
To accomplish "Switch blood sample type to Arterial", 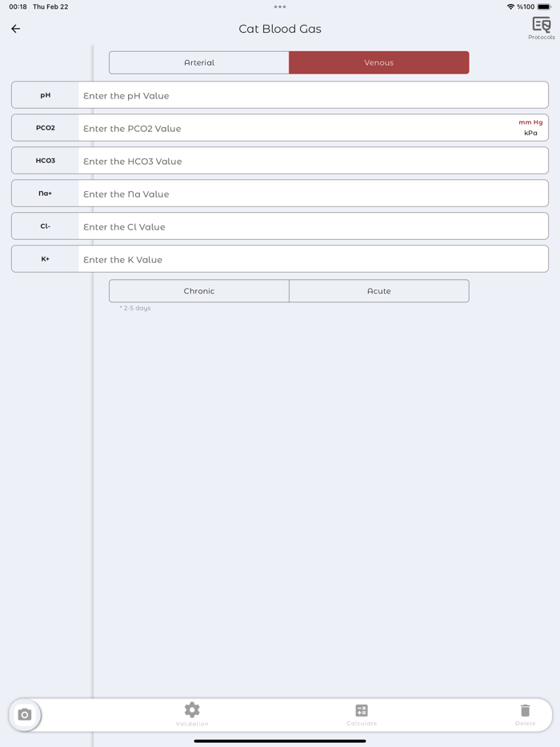I will tap(198, 62).
